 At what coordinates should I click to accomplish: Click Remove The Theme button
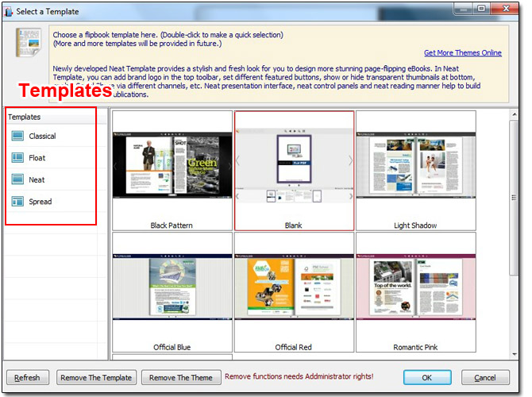point(181,377)
